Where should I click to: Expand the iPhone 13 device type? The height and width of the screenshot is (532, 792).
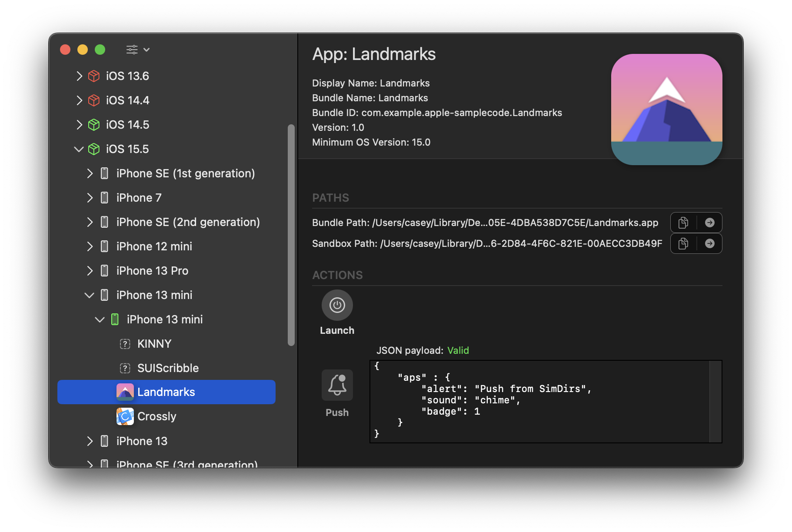click(x=90, y=441)
